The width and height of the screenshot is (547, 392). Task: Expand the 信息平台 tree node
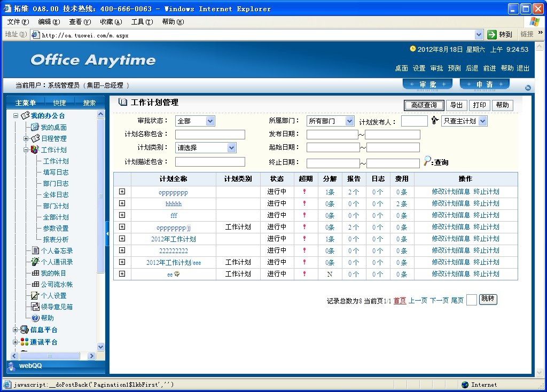click(x=15, y=330)
